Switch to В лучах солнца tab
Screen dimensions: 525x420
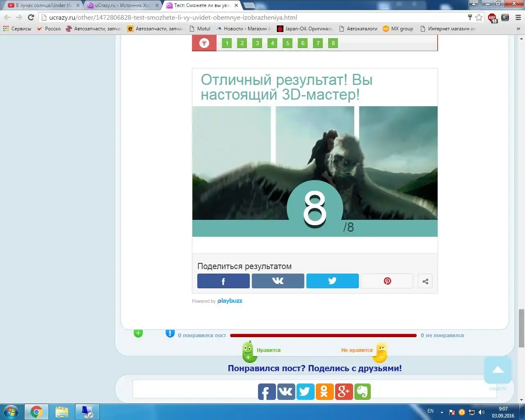(43, 5)
